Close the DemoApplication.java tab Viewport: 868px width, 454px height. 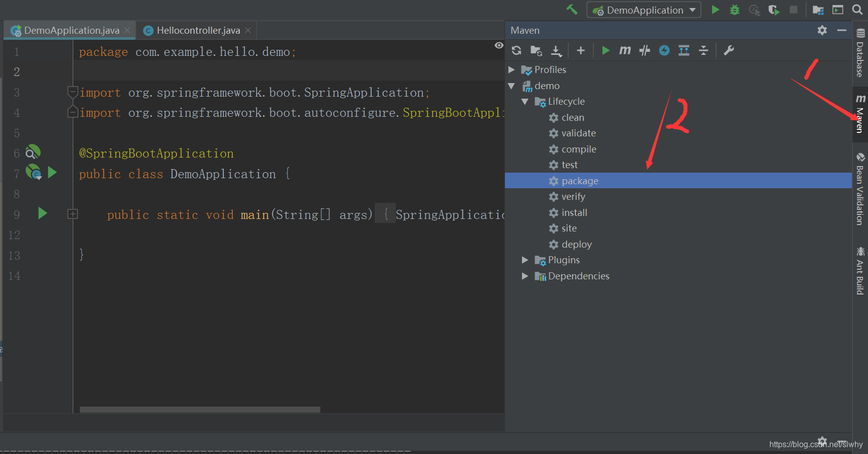(x=127, y=30)
